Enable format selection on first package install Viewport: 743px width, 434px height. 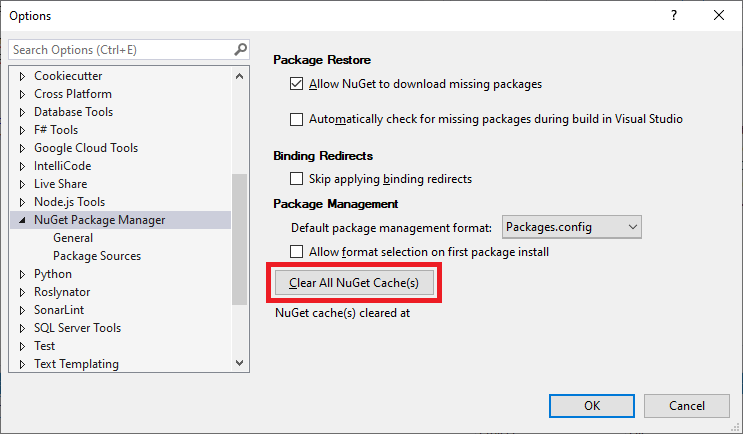coord(296,252)
